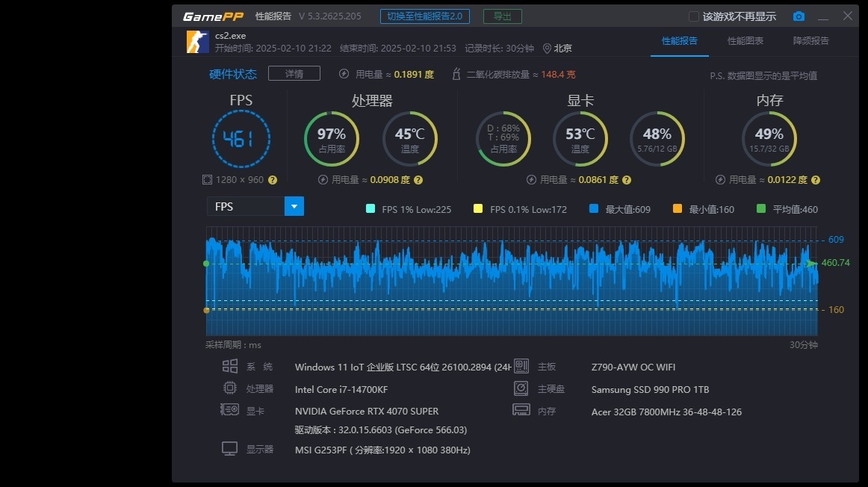Viewport: 868px width, 487px height.
Task: Click the GPU power icon near 0.0861 度
Action: pyautogui.click(x=531, y=180)
